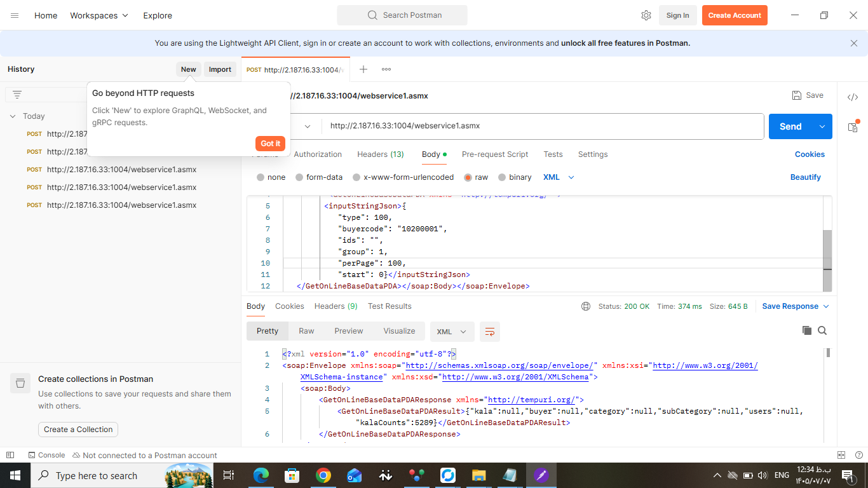Open Google Chrome from the taskbar
Screen dimensions: 868x488
tap(323, 475)
